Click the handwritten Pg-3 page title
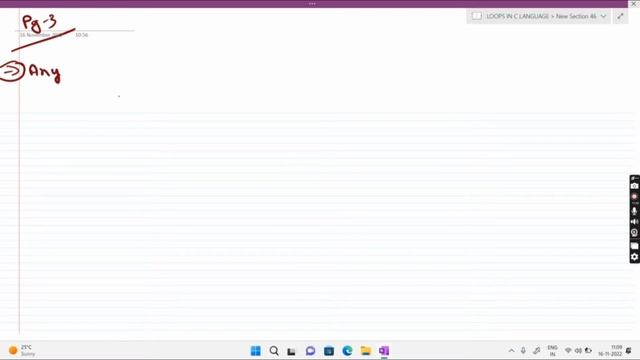 [40, 23]
